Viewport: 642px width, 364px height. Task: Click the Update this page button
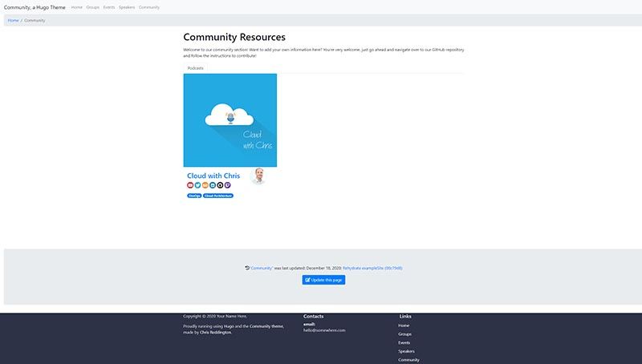point(323,280)
